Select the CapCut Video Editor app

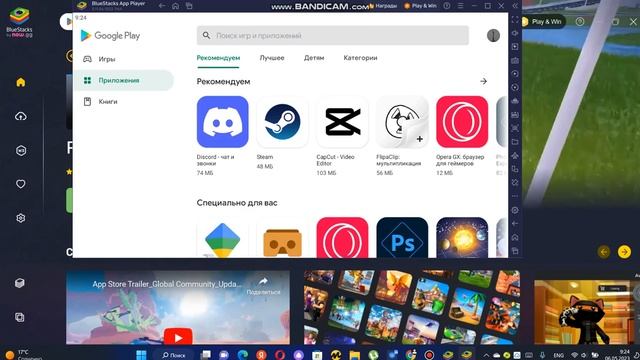342,122
